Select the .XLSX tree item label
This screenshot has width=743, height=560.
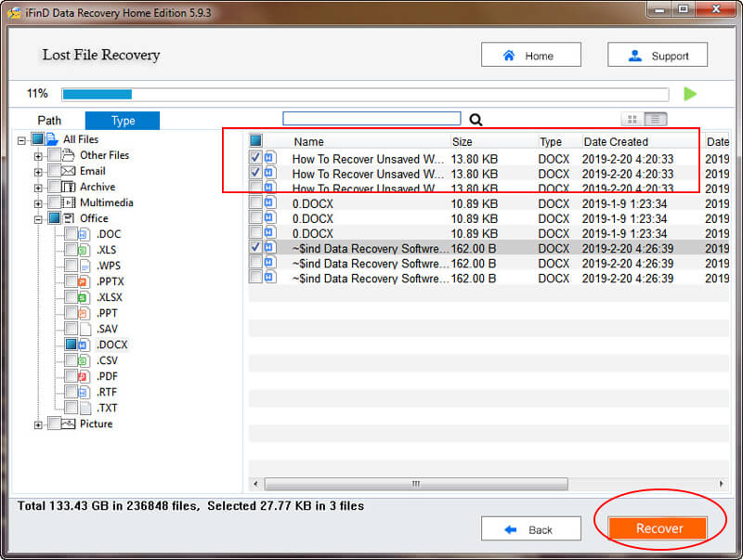coord(110,297)
